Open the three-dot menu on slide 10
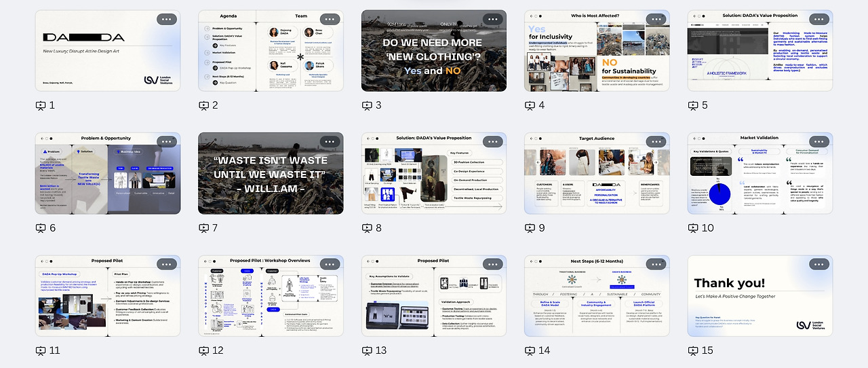This screenshot has height=368, width=868. (x=818, y=142)
